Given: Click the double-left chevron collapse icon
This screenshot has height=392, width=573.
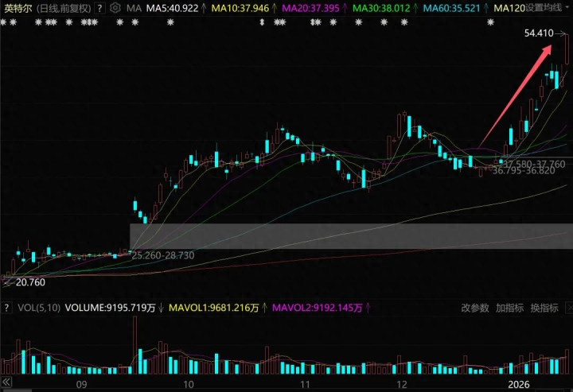Looking at the screenshot, I should coord(6,382).
